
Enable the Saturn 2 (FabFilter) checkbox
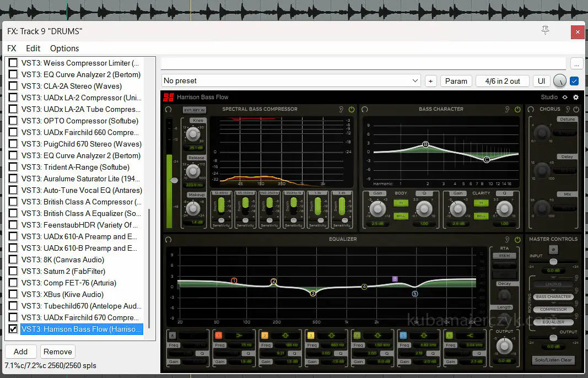tap(13, 271)
